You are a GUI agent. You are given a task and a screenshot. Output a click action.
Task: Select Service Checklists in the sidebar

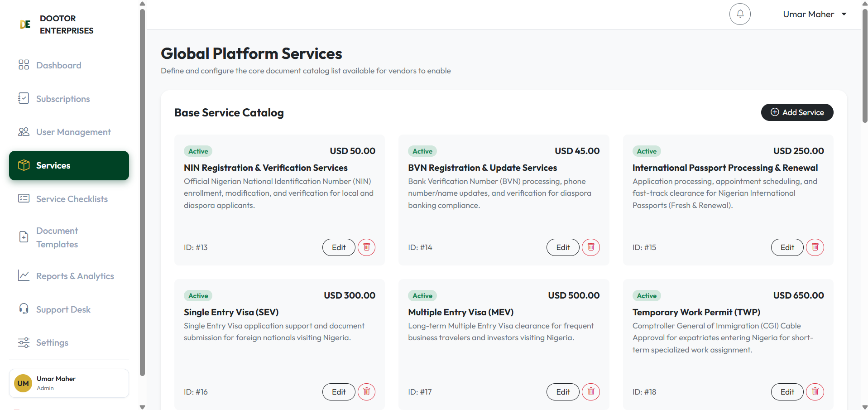tap(69, 199)
